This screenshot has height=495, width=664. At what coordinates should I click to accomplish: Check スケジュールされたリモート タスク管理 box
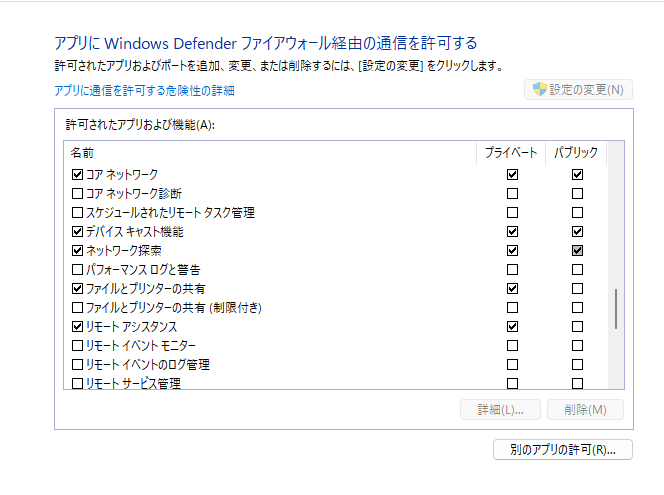click(77, 212)
